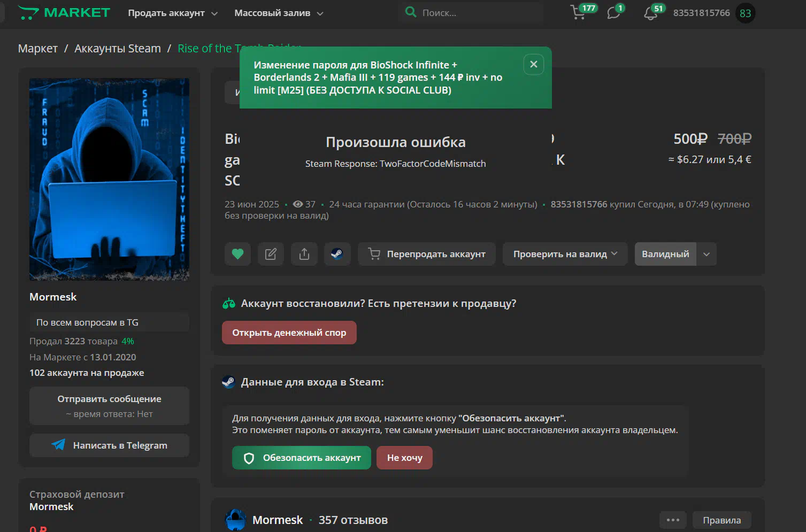Click the search magnifier icon
This screenshot has height=532, width=806.
coord(411,12)
